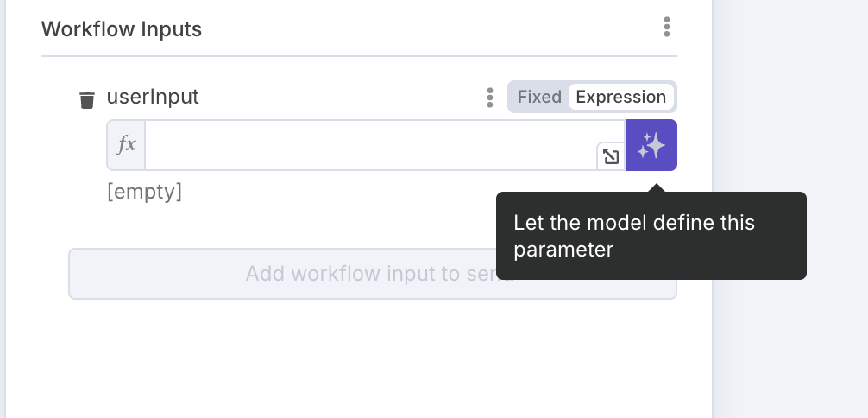The height and width of the screenshot is (418, 868).
Task: Open the Add workflow input to send dropdown
Action: coord(373,274)
